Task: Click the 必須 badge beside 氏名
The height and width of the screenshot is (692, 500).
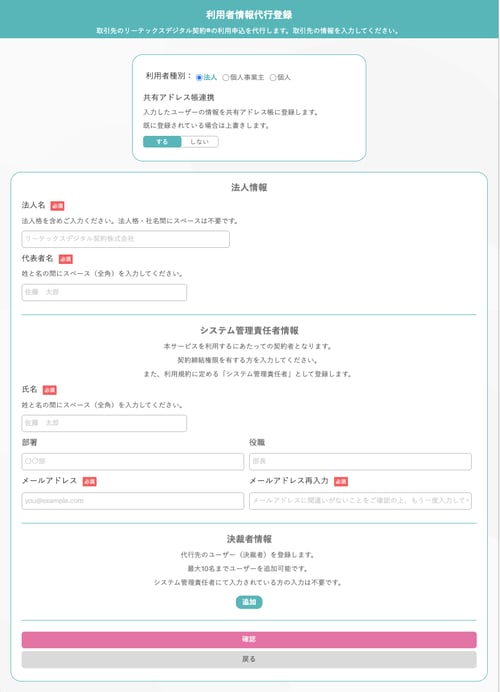Action: [49, 390]
